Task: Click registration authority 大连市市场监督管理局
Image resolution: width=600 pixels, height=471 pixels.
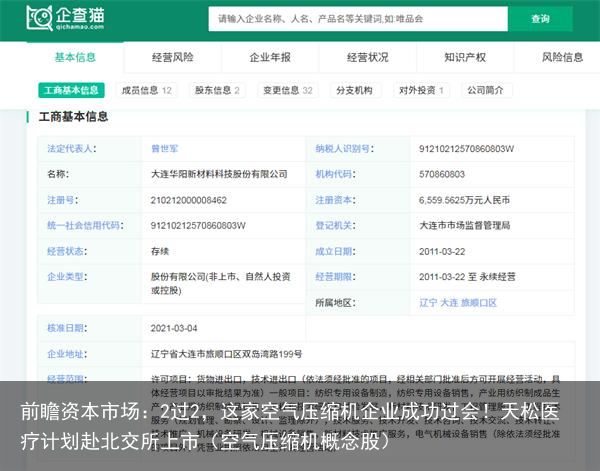Action: (465, 225)
